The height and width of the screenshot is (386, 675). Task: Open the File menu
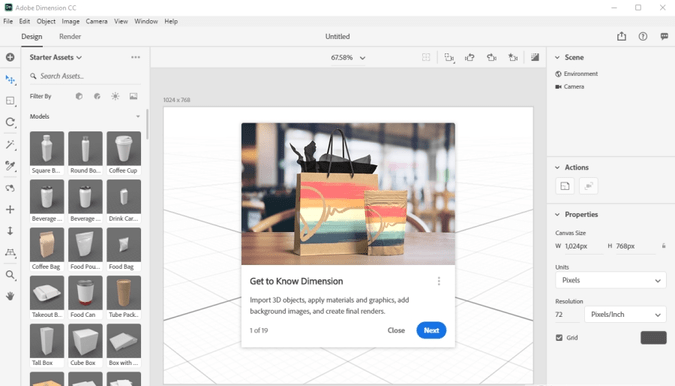click(x=8, y=21)
